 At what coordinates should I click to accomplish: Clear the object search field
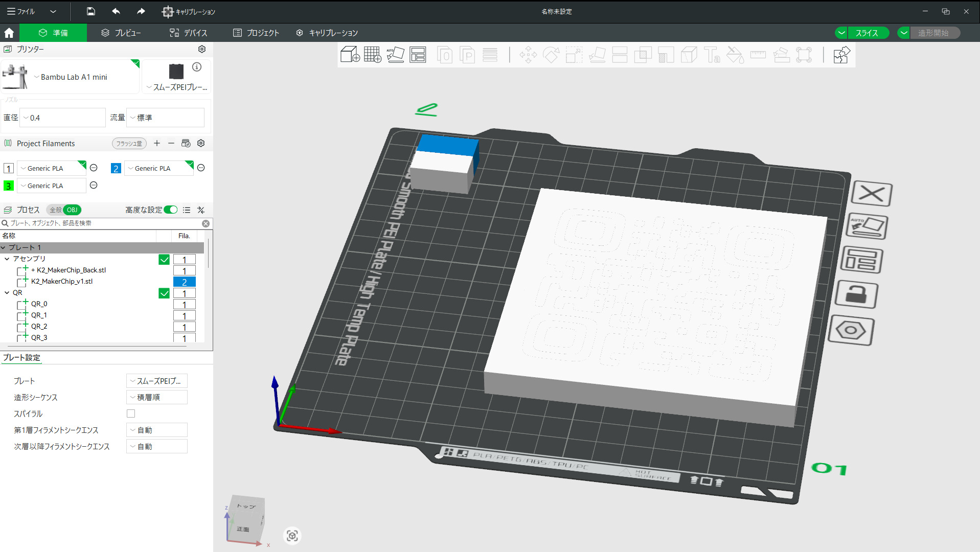(x=206, y=223)
